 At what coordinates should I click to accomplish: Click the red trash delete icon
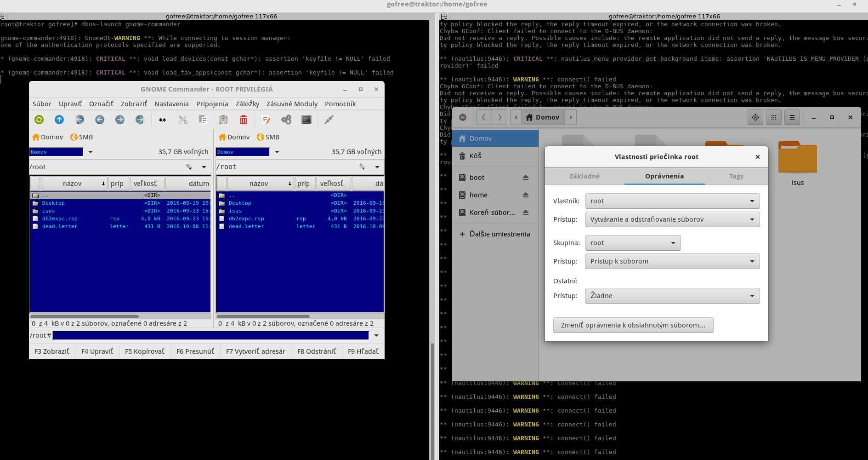pyautogui.click(x=244, y=120)
